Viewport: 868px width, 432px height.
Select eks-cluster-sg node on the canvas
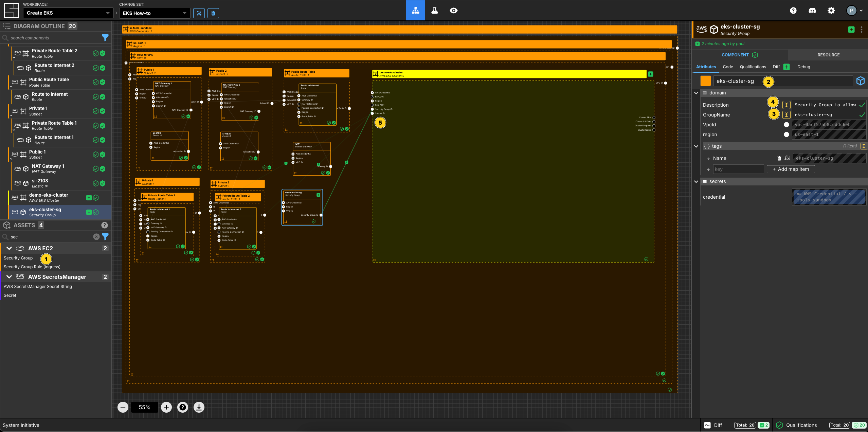click(302, 208)
